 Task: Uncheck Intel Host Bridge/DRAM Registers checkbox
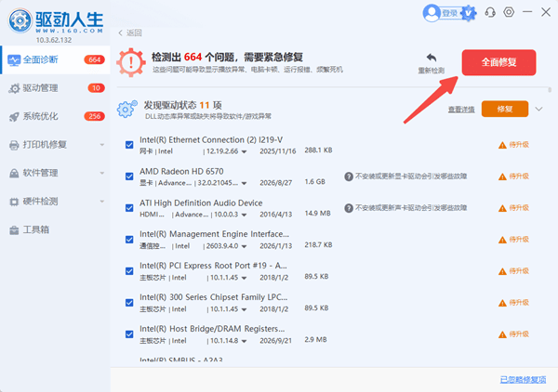[129, 334]
